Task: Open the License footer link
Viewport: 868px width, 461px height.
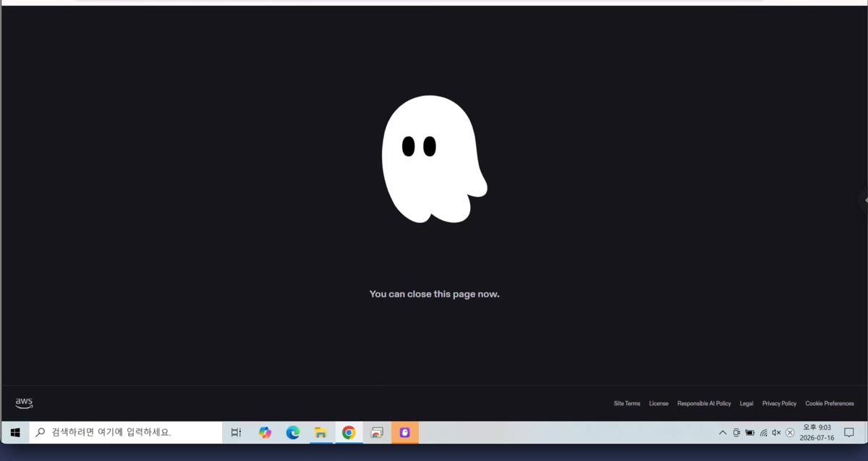Action: [x=659, y=403]
